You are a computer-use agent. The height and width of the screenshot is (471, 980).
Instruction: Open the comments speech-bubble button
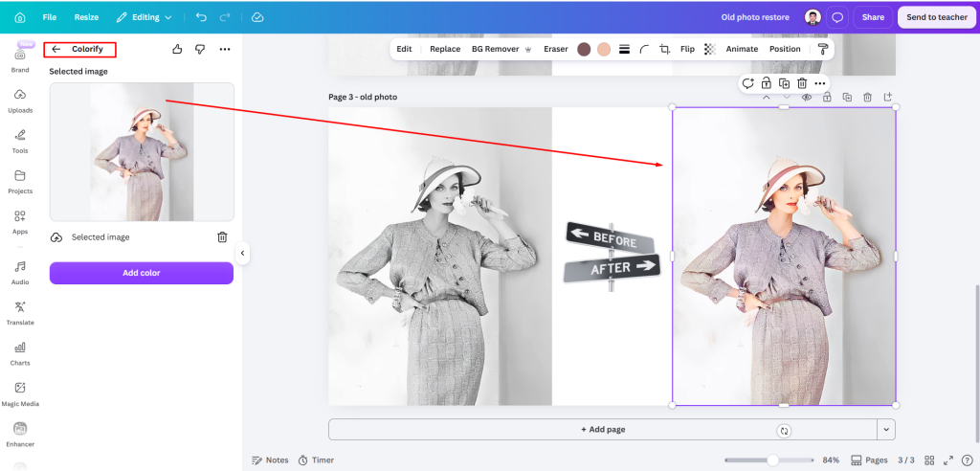click(x=837, y=17)
